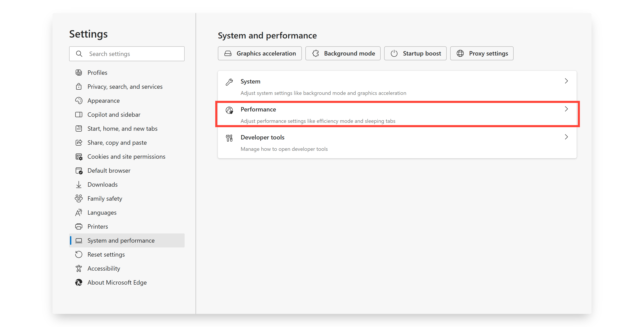Viewport: 644px width, 327px height.
Task: Click 'Adjust system settings like background mode' description
Action: coord(323,93)
